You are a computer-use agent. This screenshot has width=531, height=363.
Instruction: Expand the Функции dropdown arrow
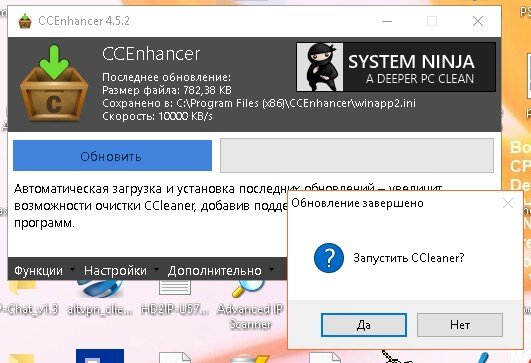pos(72,270)
